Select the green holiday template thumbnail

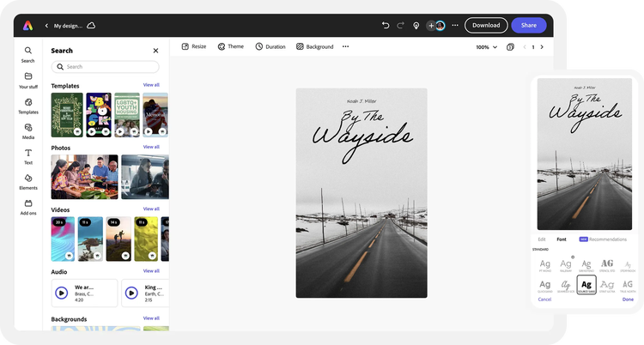[67, 115]
